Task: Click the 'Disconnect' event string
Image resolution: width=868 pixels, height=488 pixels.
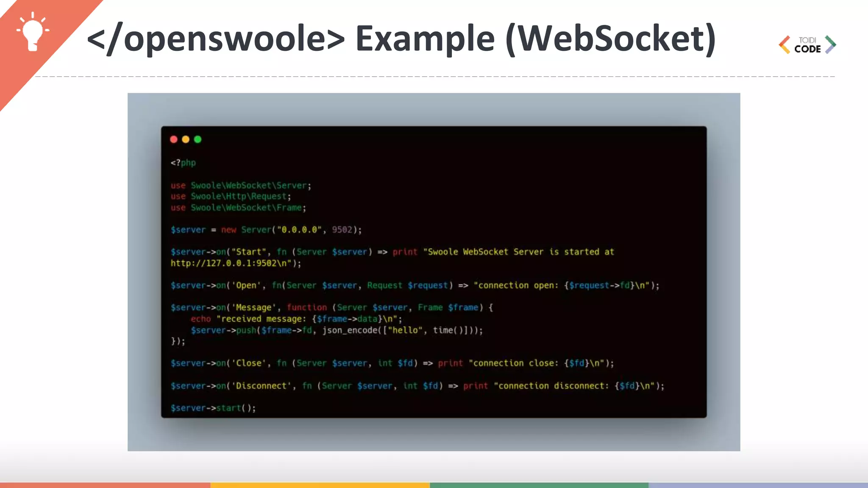Action: [x=261, y=386]
